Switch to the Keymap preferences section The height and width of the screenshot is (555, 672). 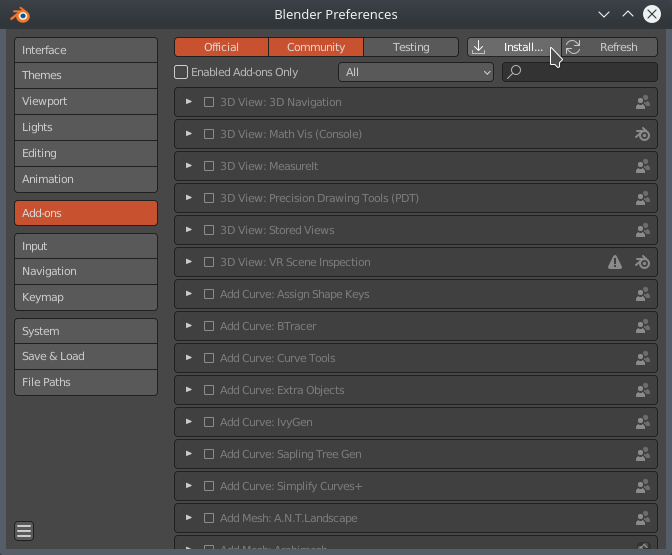(86, 297)
